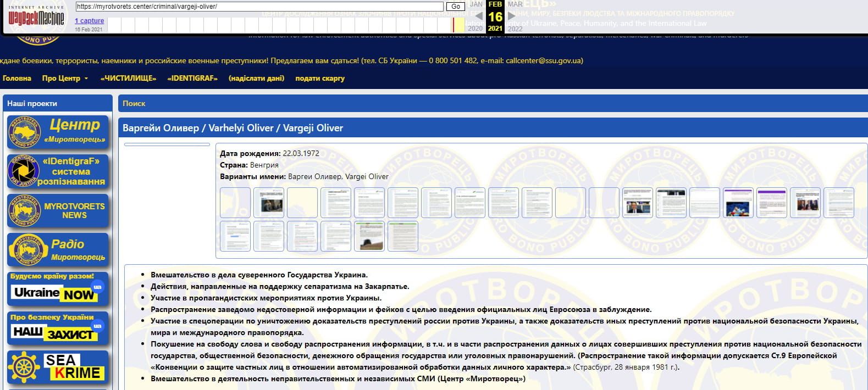The image size is (868, 390).
Task: Open the Радіо Миротворець banner
Action: coord(58,250)
